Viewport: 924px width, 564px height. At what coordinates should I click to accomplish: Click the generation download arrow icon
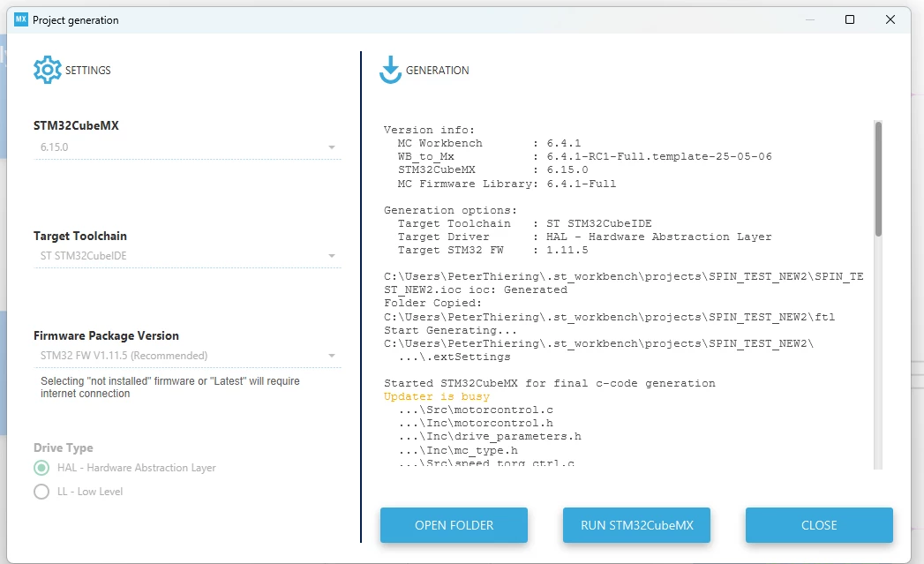click(390, 70)
